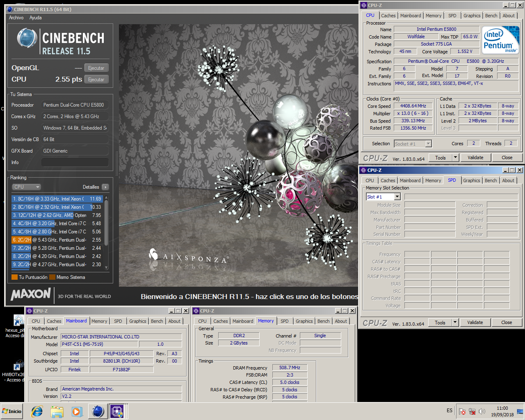Open Caches tab in top CPU-Z window
The image size is (525, 420).
[x=388, y=16]
